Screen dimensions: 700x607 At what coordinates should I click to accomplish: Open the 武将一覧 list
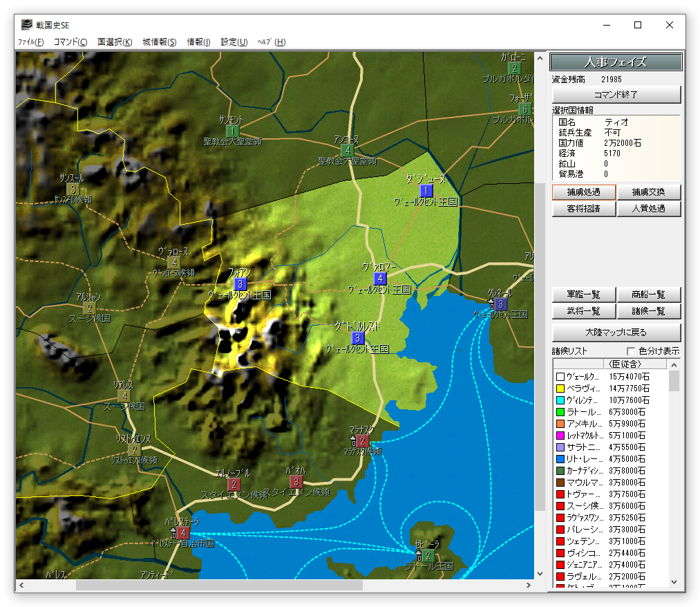coord(583,312)
